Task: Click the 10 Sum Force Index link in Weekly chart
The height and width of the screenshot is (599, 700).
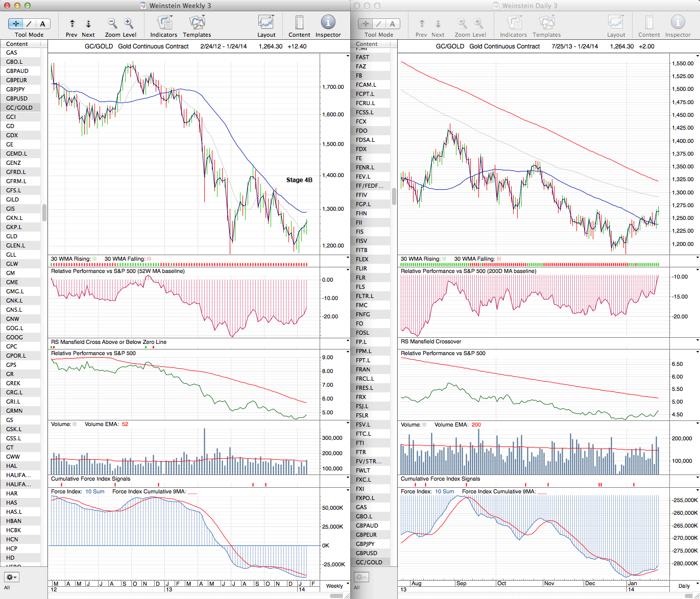Action: (95, 492)
